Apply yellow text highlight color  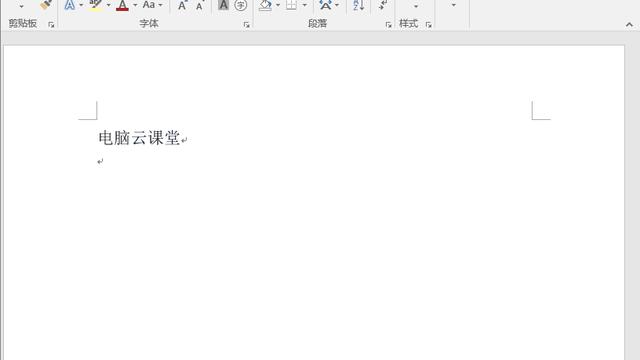click(x=96, y=5)
